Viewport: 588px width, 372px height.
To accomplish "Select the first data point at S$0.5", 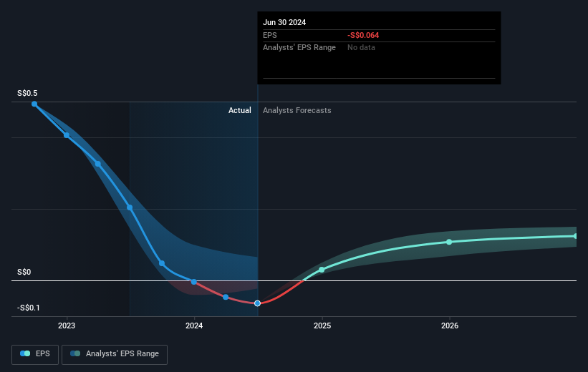I will pyautogui.click(x=34, y=104).
